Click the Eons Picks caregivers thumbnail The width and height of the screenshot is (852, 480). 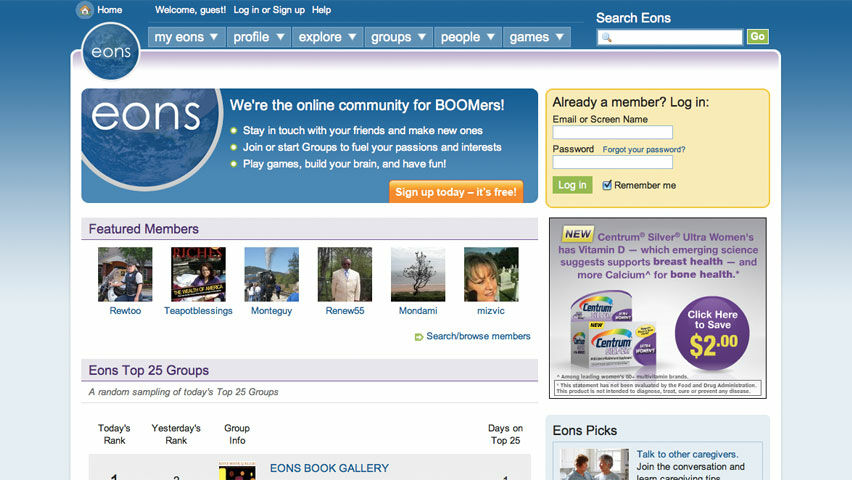594,464
